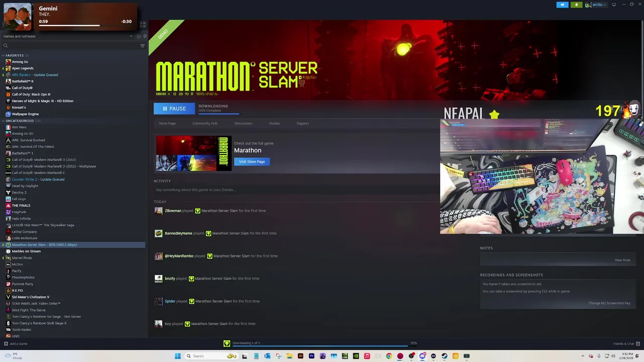Click bnzify's avatar in activity
This screenshot has height=362, width=644.
tap(158, 279)
